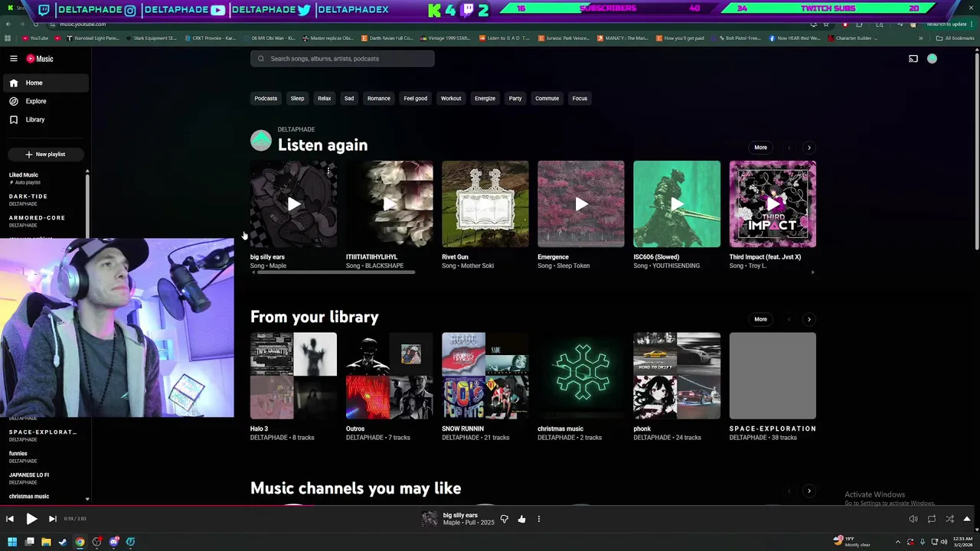Play the big silly ears thumbnail
The image size is (980, 551).
pos(293,204)
